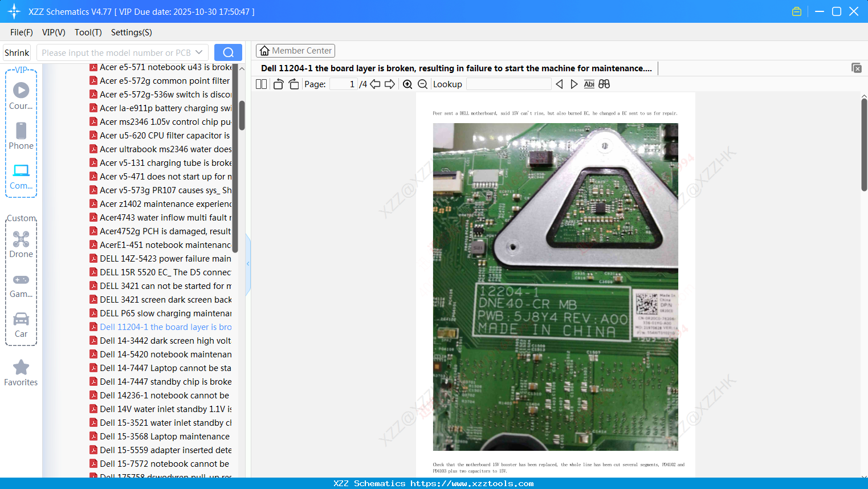Open the model number dropdown arrow
The image size is (868, 489).
199,52
